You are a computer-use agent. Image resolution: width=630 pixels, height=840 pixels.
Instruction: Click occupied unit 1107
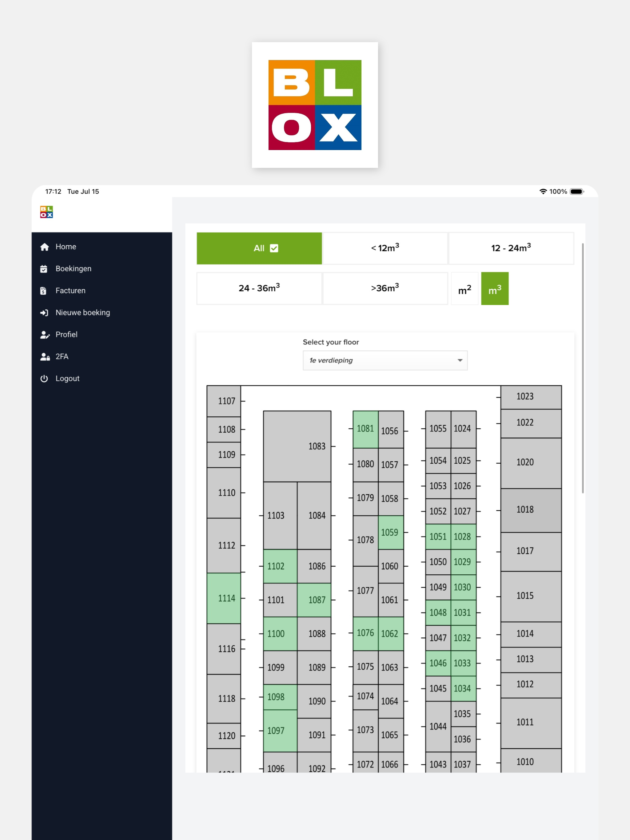[224, 401]
